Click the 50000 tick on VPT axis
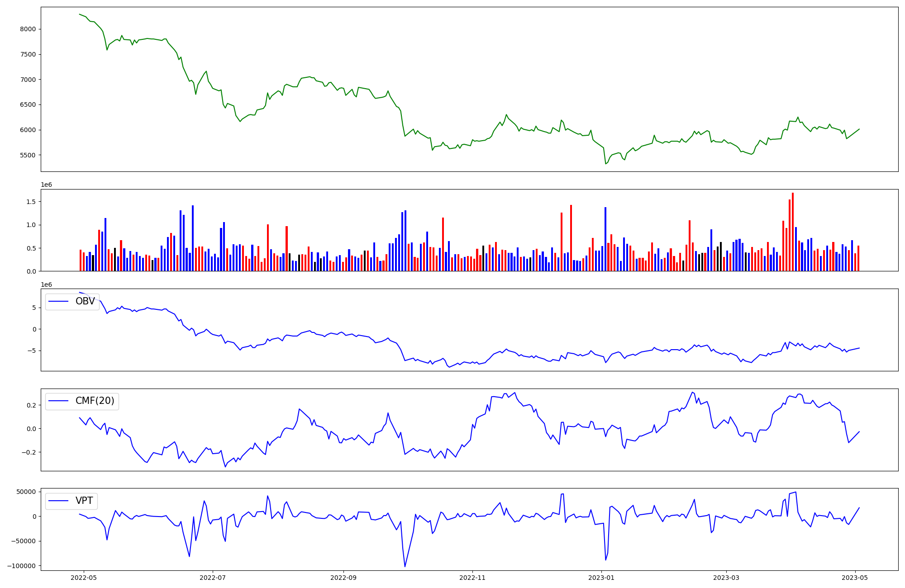Viewport: 905px width, 588px height. pos(25,492)
